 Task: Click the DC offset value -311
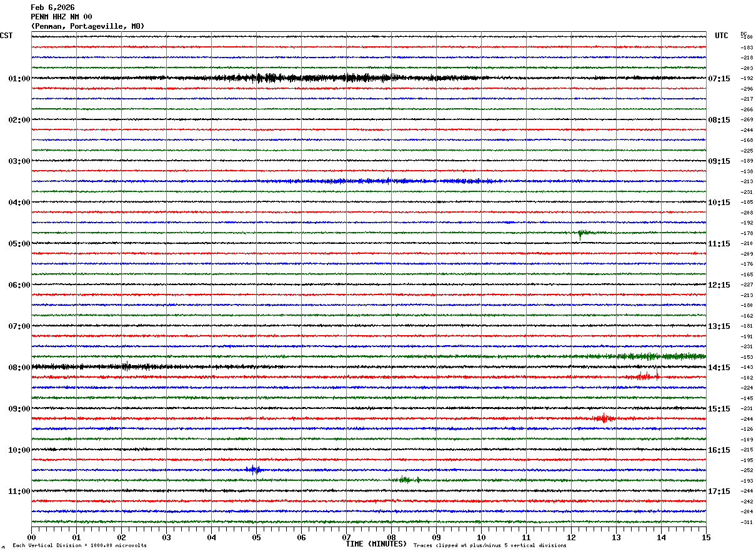coord(747,521)
